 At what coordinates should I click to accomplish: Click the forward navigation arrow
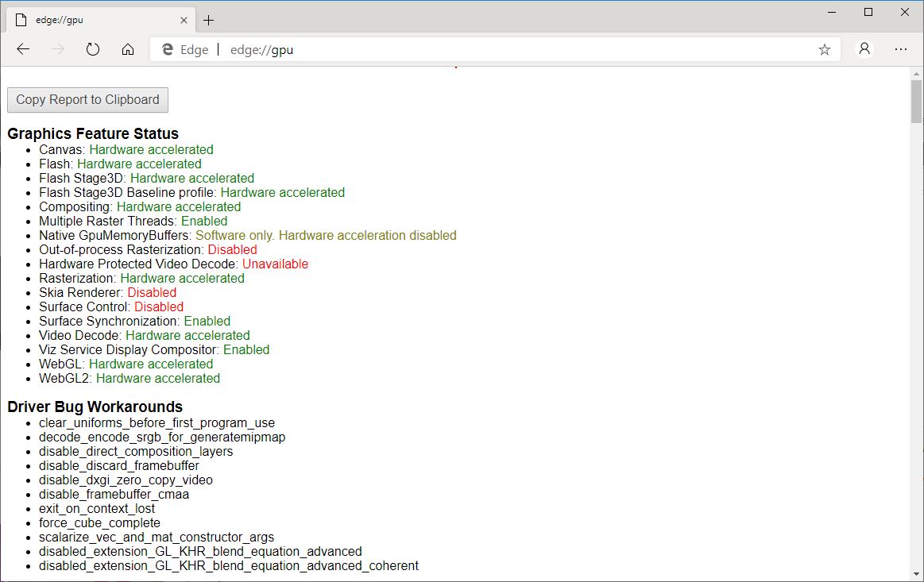58,49
